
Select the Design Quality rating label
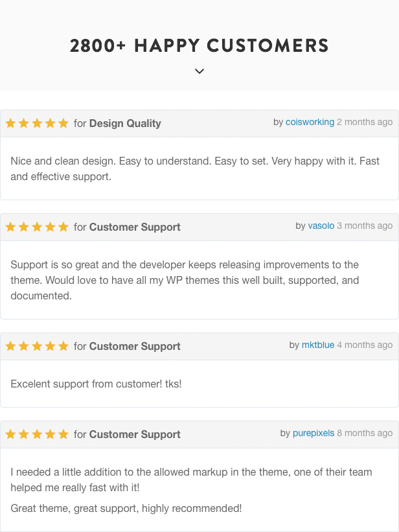point(125,124)
